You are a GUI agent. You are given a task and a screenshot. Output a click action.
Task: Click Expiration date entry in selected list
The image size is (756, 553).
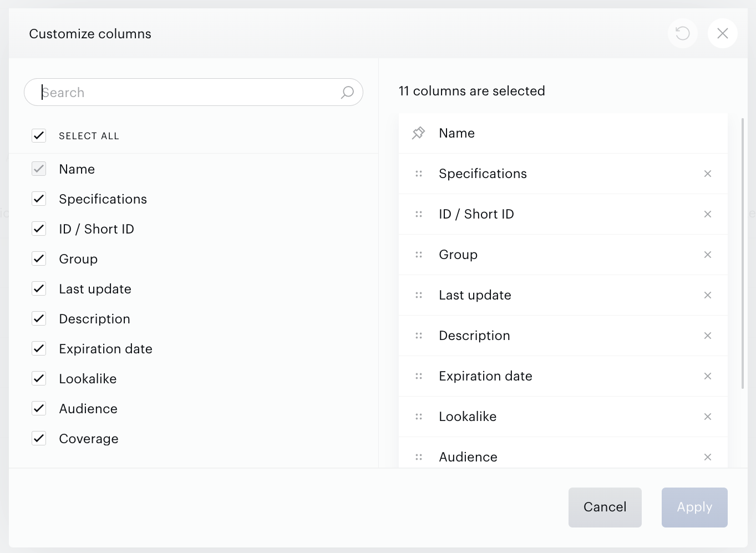(x=563, y=376)
